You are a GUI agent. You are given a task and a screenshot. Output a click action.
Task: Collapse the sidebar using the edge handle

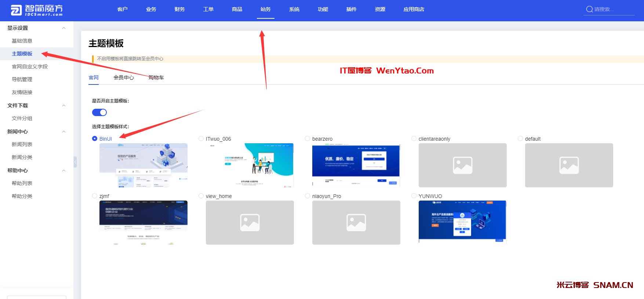75,162
